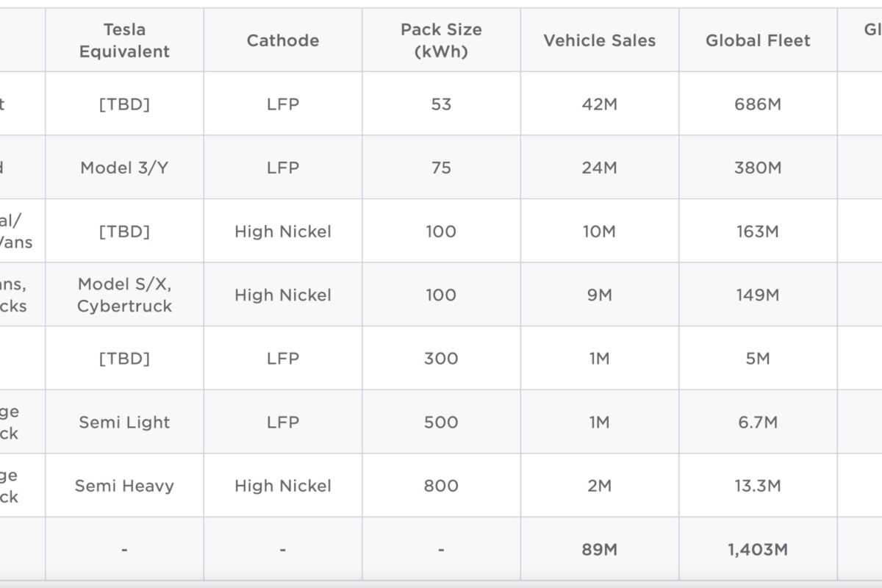
Task: Click the 89M total vehicle sales
Action: point(600,550)
